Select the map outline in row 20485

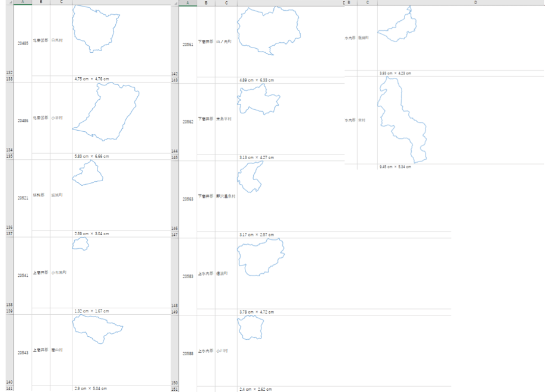tap(96, 29)
